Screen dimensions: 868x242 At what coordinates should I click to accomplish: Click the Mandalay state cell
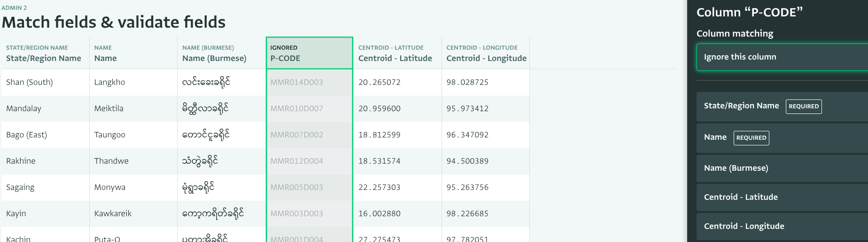[45, 109]
